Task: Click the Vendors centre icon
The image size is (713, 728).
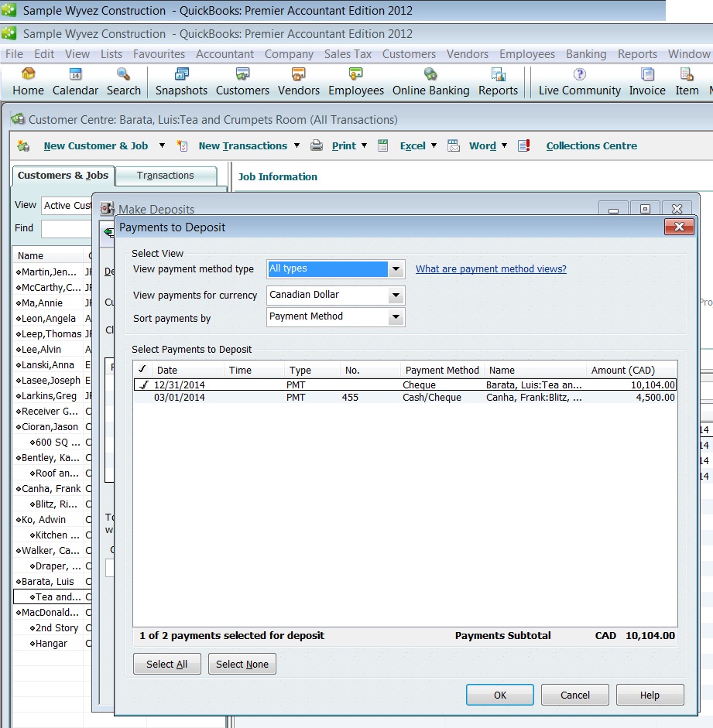Action: pyautogui.click(x=298, y=81)
